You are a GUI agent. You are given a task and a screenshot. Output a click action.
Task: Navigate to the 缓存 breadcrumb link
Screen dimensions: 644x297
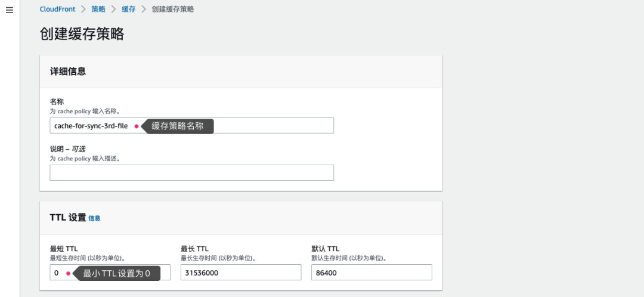click(x=129, y=9)
